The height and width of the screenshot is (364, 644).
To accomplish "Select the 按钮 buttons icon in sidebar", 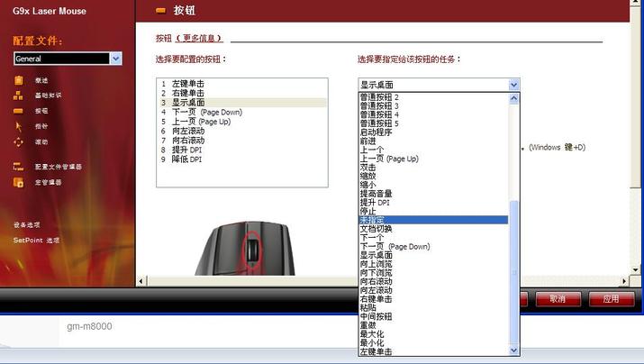I will (x=18, y=111).
